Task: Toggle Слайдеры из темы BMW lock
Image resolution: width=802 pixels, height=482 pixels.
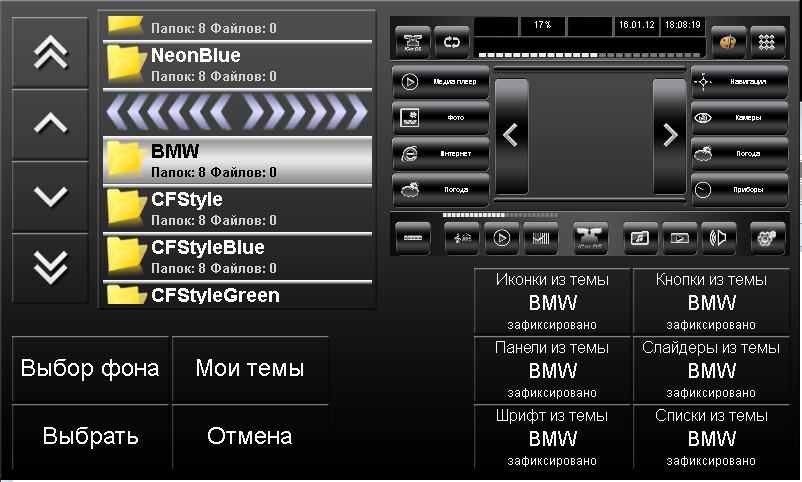Action: 711,369
